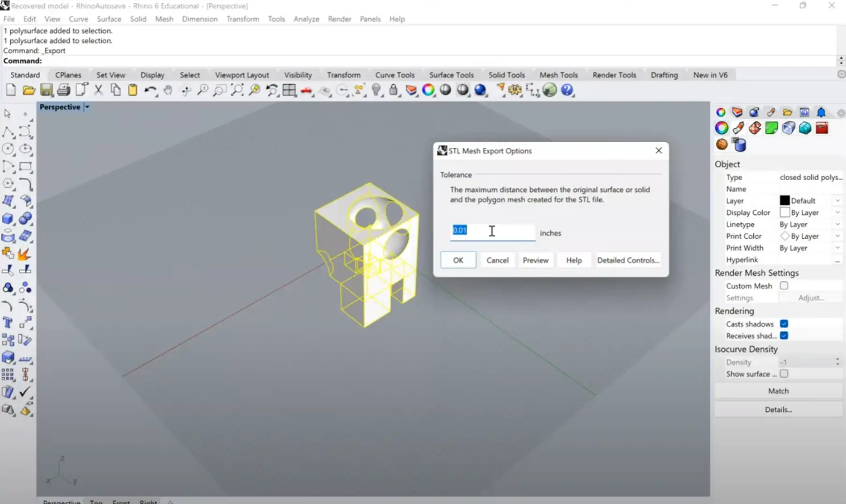Screen dimensions: 846x504
Task: Toggle the Casts shadows checkbox
Action: [x=784, y=324]
